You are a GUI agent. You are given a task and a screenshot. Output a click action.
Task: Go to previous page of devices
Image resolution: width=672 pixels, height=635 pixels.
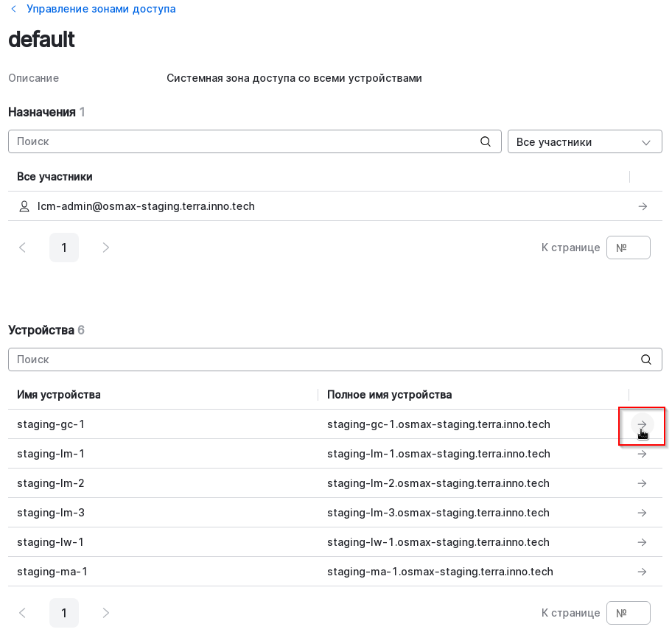pyautogui.click(x=22, y=613)
